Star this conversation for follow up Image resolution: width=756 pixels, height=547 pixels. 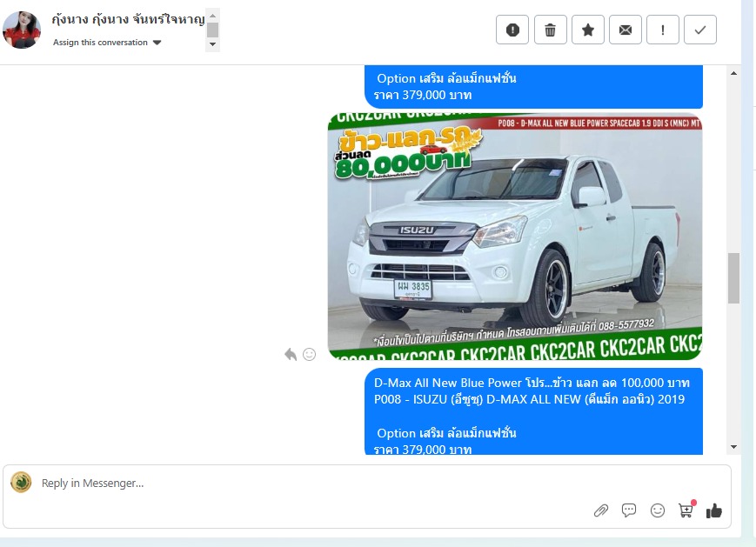(588, 30)
